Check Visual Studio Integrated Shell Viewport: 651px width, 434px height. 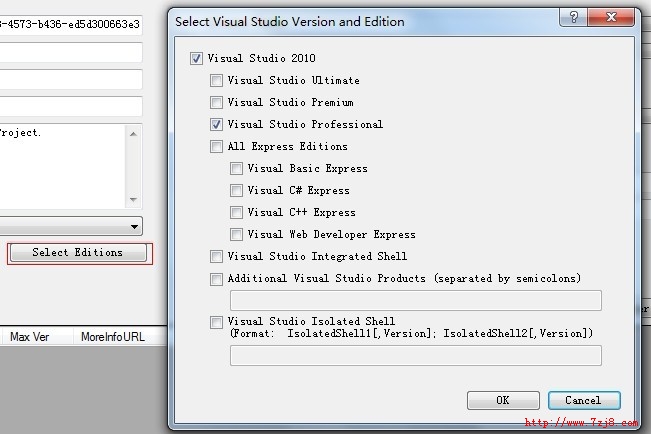click(x=216, y=257)
